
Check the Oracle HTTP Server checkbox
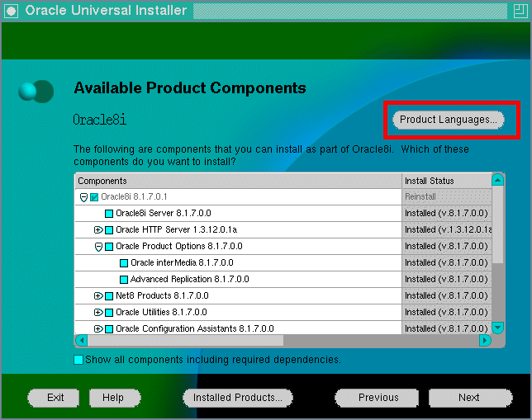[x=109, y=230]
